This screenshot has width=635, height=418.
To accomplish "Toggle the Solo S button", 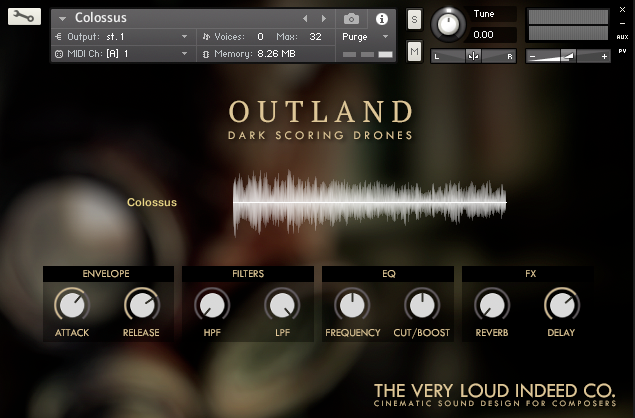I will coord(414,20).
